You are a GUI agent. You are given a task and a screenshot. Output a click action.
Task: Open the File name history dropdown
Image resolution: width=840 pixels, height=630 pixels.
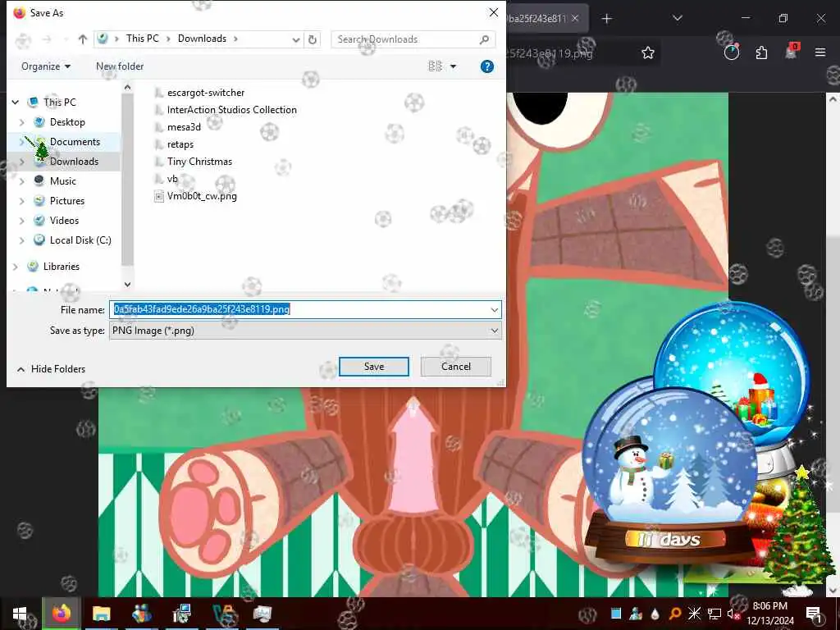click(x=494, y=309)
